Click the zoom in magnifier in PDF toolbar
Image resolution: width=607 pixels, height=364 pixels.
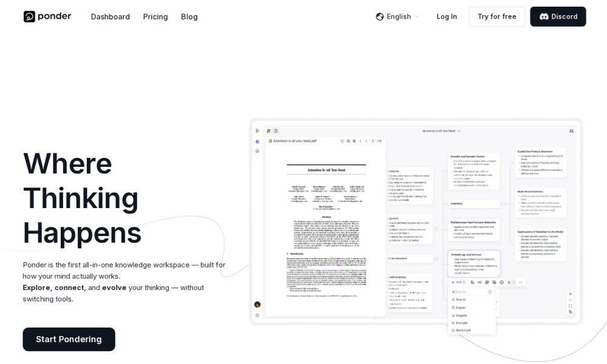point(354,141)
